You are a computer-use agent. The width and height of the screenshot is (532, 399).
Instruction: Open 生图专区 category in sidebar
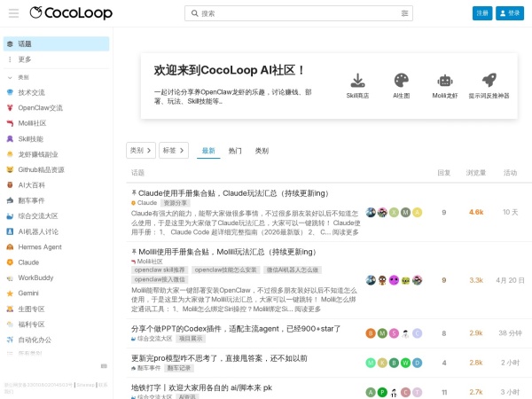31,309
